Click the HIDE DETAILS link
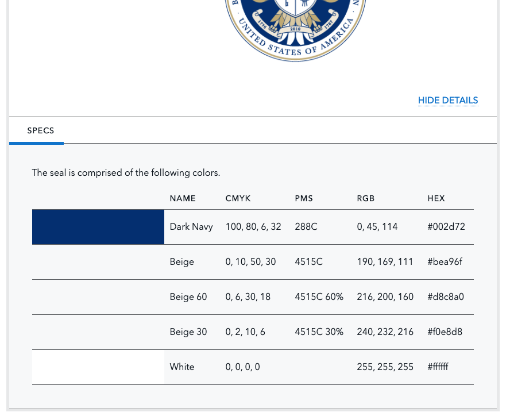Screen dimensions: 506x420 click(x=448, y=101)
